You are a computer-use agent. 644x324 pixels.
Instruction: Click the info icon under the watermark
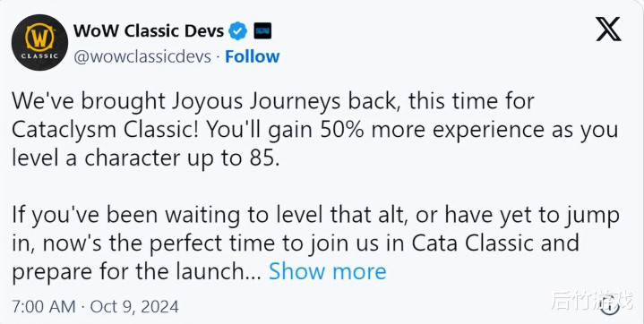click(x=611, y=306)
